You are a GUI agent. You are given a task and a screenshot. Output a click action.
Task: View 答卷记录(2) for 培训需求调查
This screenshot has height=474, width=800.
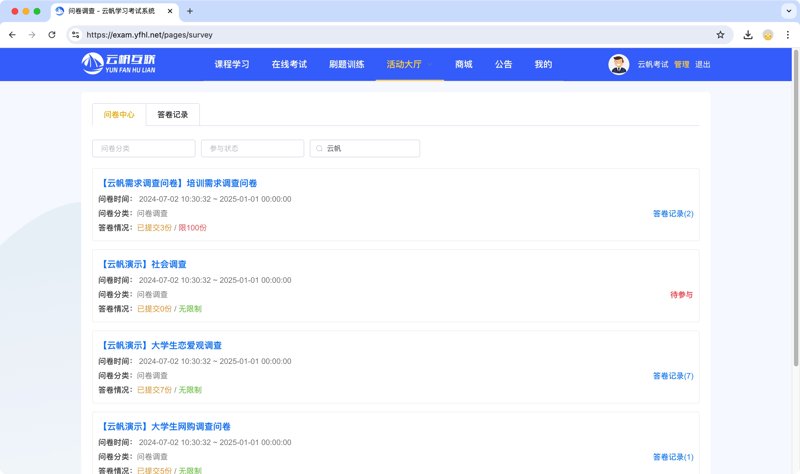coord(673,214)
